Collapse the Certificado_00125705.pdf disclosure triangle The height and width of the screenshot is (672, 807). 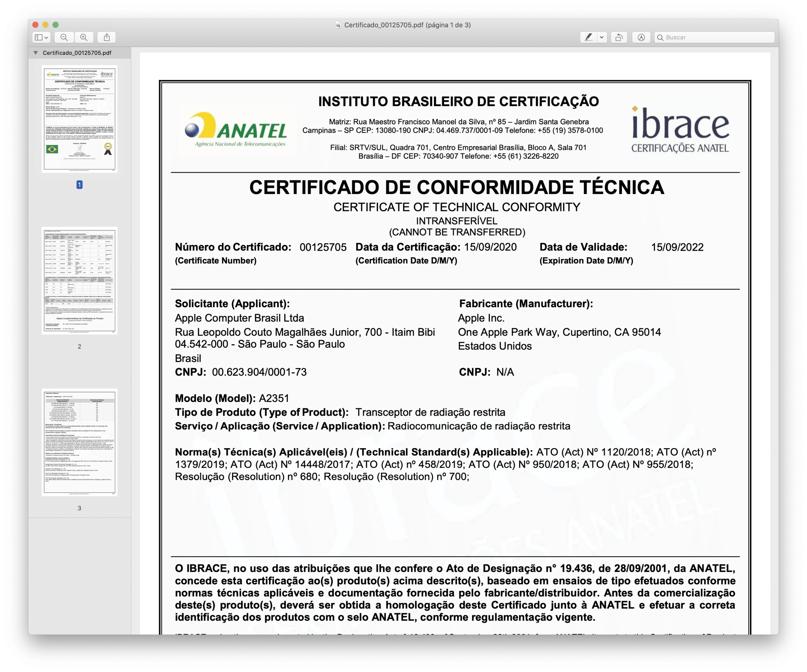[x=36, y=53]
